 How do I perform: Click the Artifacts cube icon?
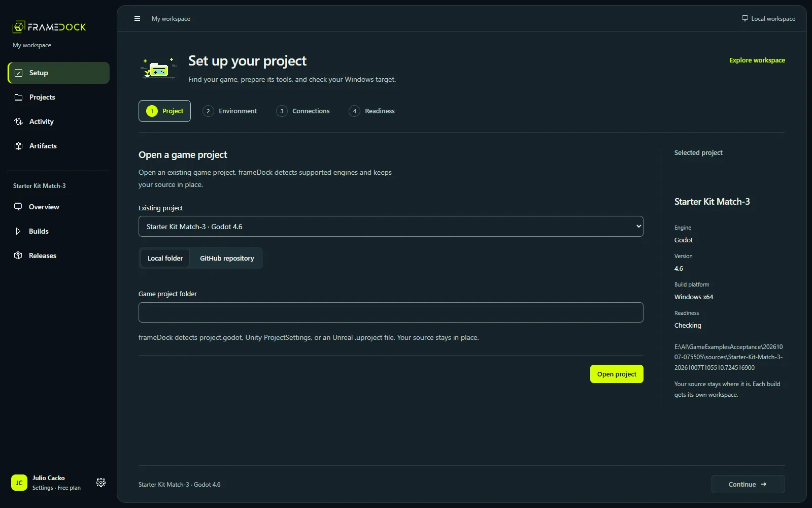(19, 146)
